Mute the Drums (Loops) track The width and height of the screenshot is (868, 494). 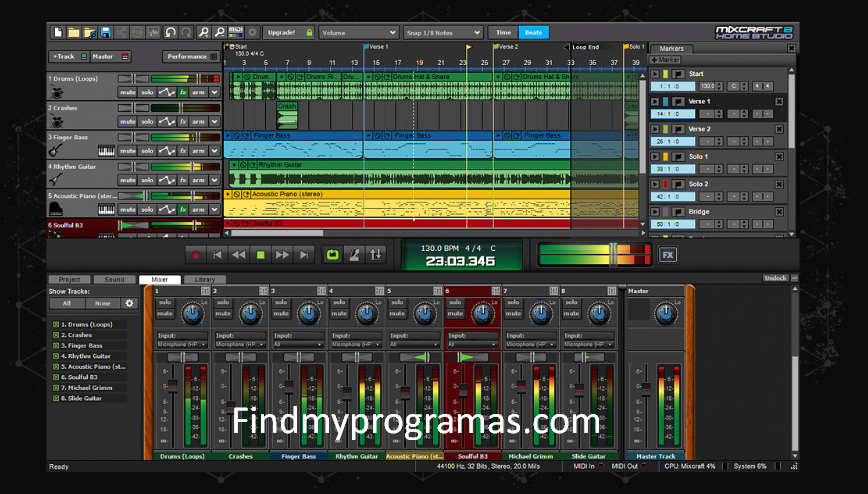point(127,92)
